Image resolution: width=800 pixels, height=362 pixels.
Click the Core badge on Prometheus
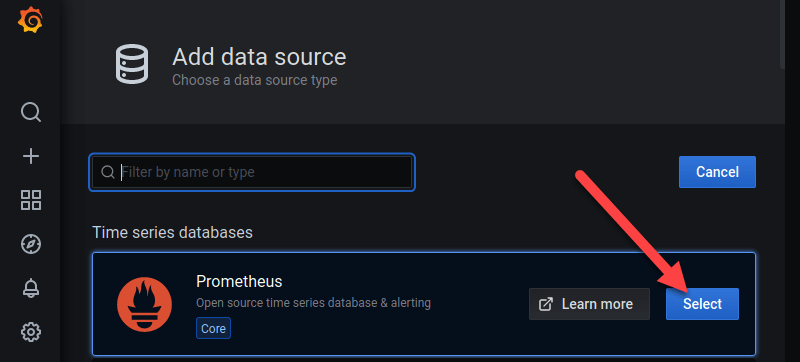point(213,328)
